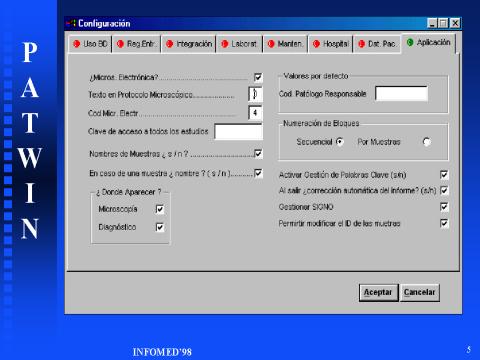Click the green Aplicación tab icon
The width and height of the screenshot is (480, 360).
(x=410, y=42)
